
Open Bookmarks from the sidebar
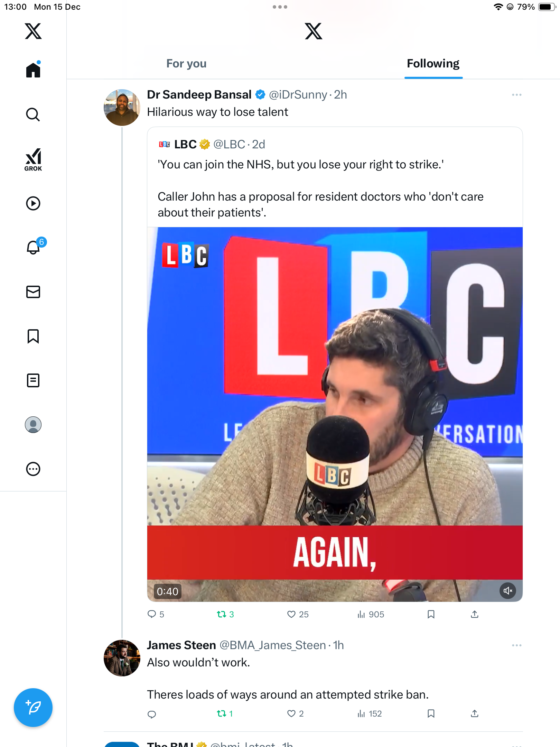[33, 336]
